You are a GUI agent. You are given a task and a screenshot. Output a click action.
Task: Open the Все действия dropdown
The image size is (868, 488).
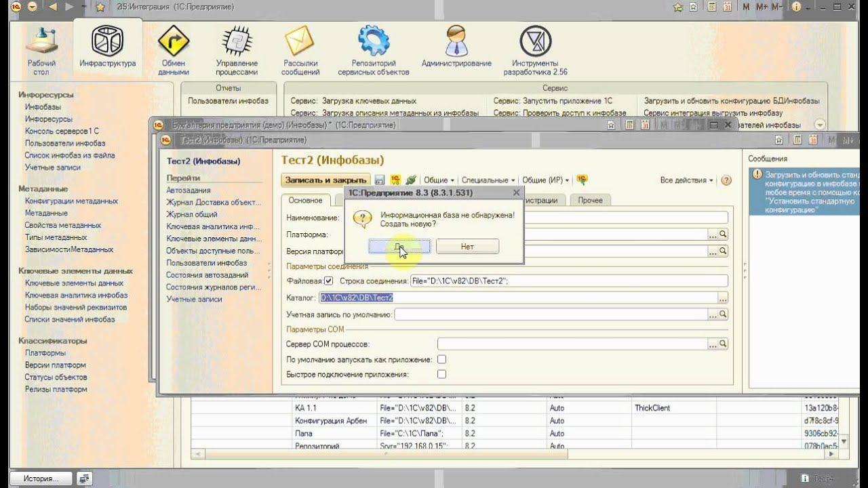686,180
